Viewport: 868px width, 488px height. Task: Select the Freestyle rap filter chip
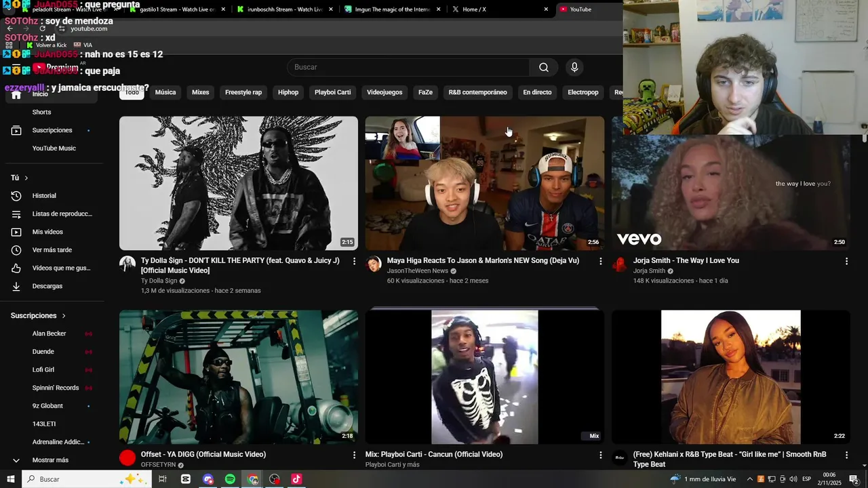243,92
